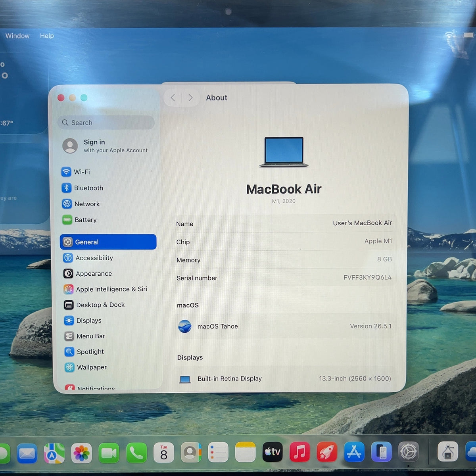
Task: Open the Help menu
Action: tap(47, 36)
